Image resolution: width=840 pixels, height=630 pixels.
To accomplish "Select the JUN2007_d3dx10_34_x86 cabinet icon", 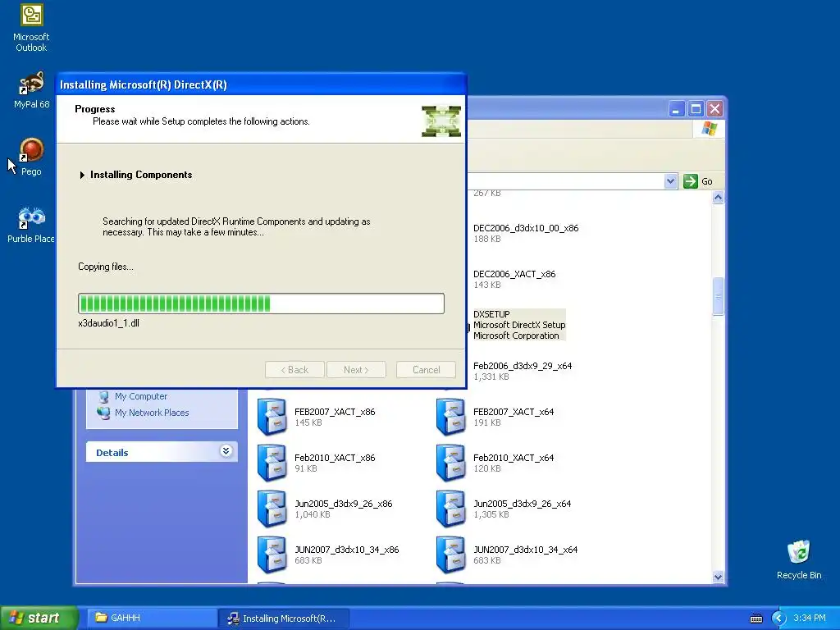I will [x=272, y=555].
